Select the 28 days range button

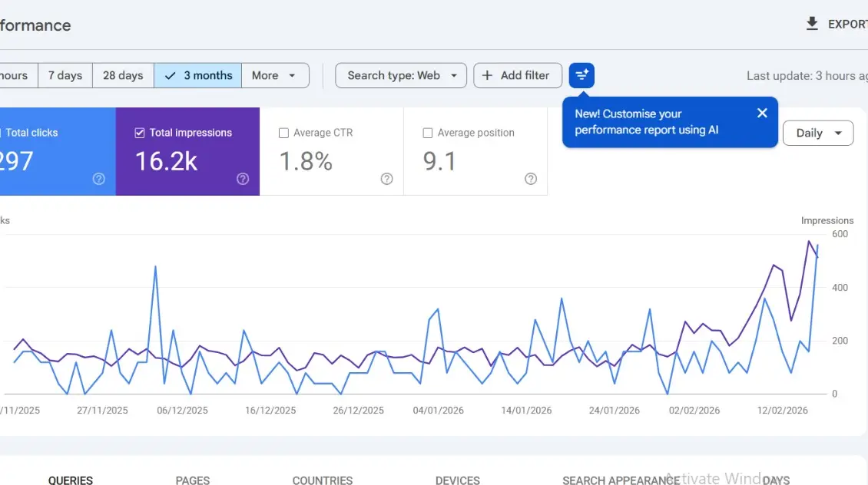pos(123,75)
